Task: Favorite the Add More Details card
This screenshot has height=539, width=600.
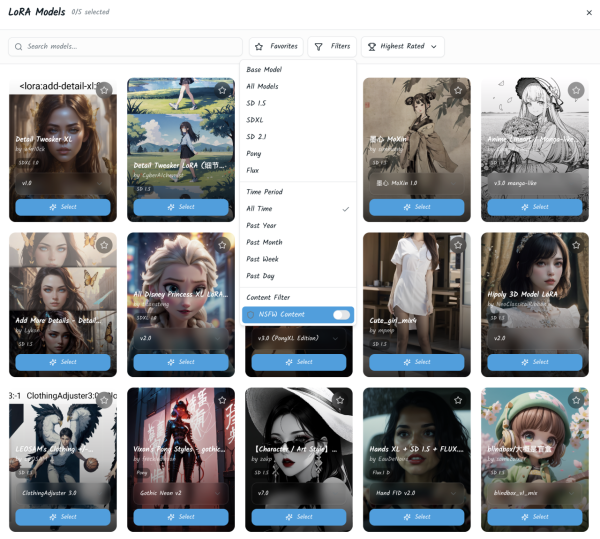Action: (104, 245)
